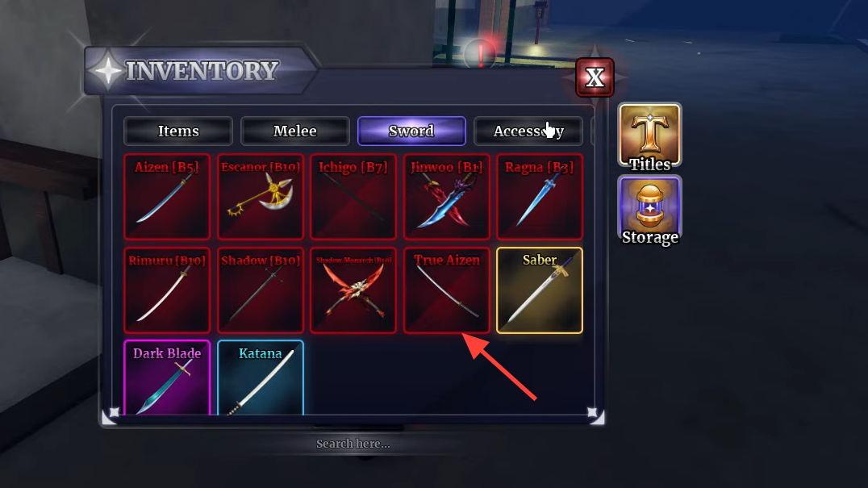This screenshot has width=868, height=488.
Task: Open the Storage panel
Action: tap(650, 210)
